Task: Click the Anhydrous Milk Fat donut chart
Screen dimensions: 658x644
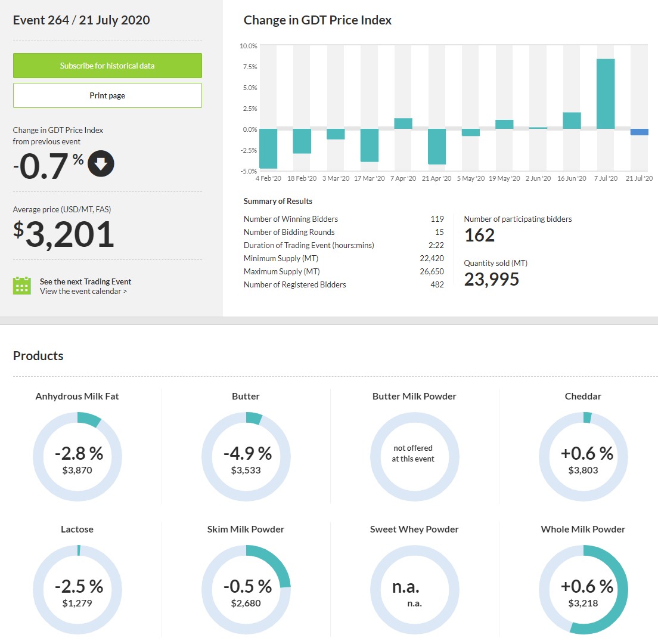Action: (77, 456)
